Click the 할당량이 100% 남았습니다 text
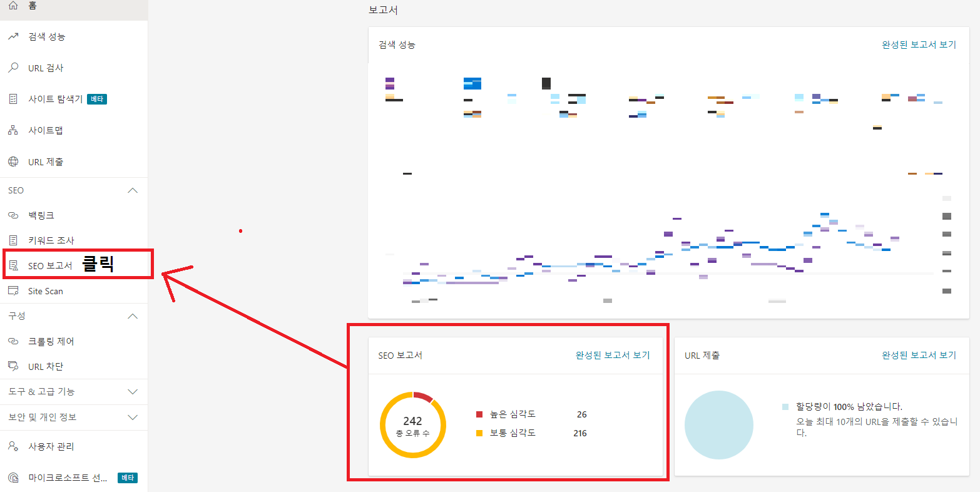The image size is (980, 492). (x=849, y=407)
